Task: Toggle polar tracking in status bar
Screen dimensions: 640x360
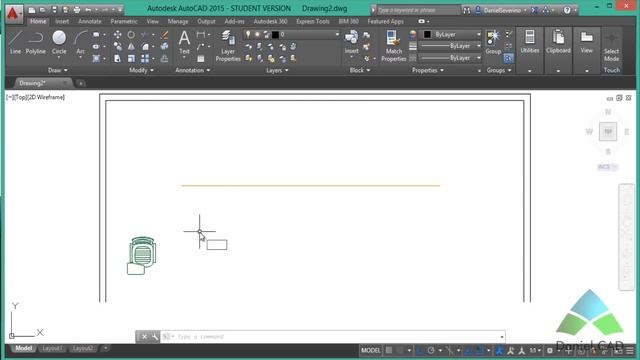Action: click(431, 350)
